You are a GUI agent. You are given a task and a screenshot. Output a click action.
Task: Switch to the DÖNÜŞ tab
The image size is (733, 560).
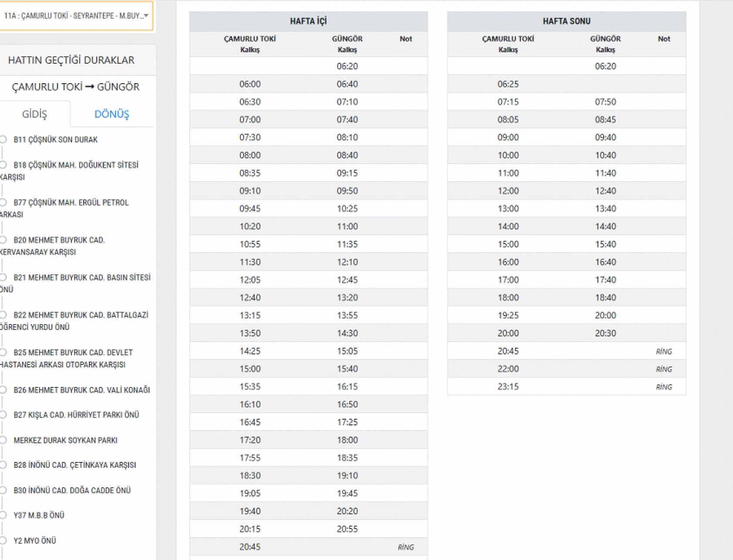coord(112,114)
